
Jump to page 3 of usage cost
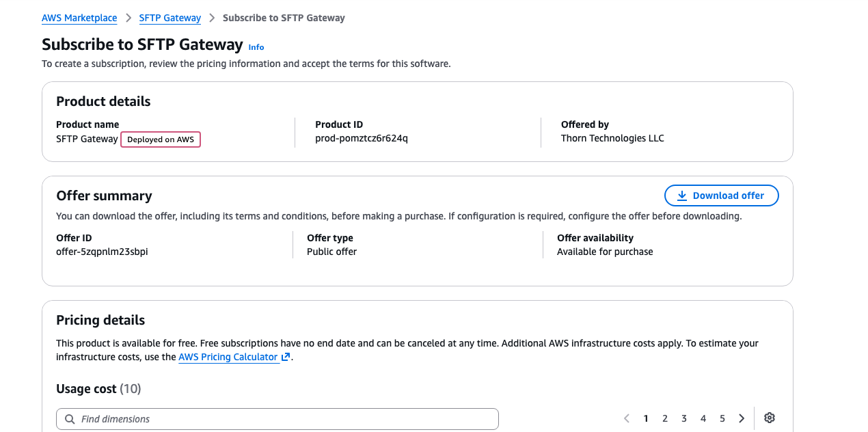click(x=684, y=418)
